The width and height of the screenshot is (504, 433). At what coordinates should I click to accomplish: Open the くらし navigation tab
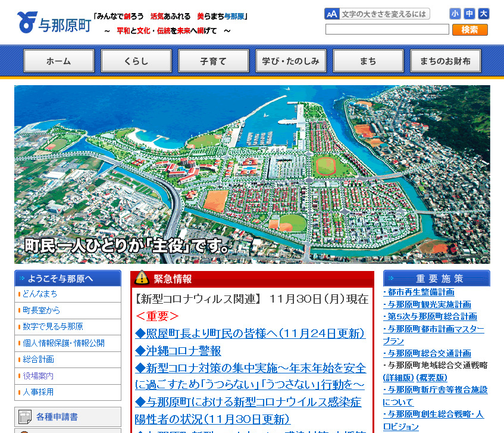click(136, 61)
